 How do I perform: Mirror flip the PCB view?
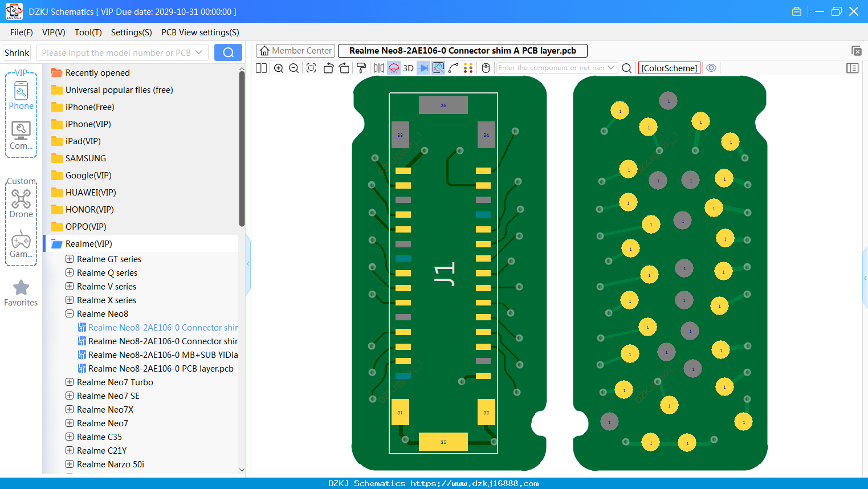[379, 68]
